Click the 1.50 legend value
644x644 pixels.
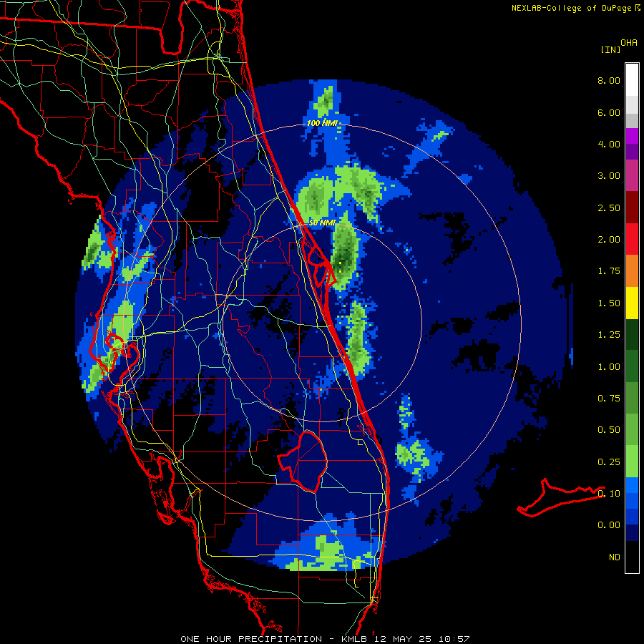tap(609, 303)
